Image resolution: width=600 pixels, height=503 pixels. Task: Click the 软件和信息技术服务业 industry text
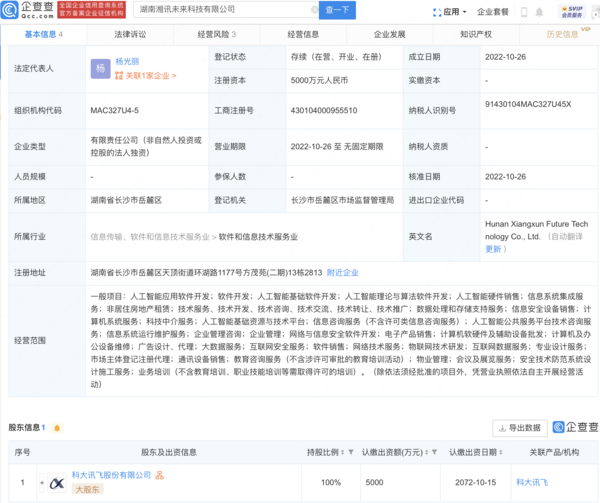click(258, 237)
